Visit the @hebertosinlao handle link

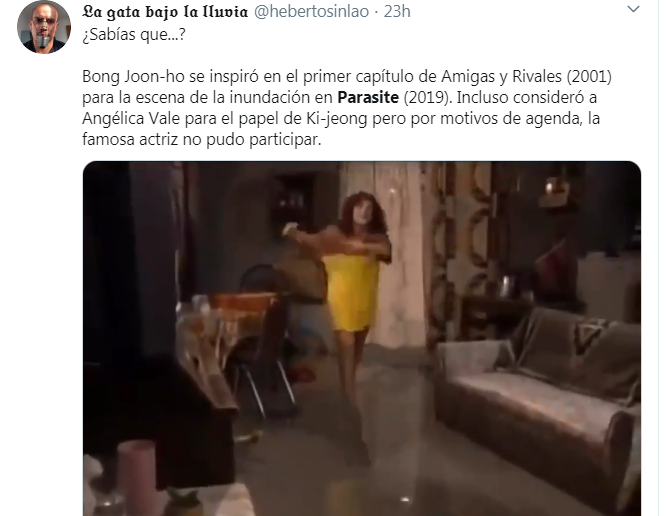pyautogui.click(x=311, y=12)
